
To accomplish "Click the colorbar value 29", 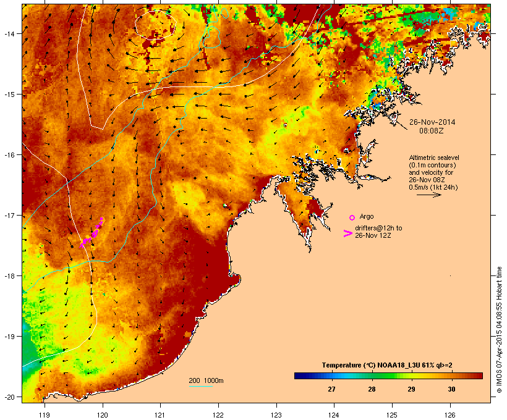I will pos(411,389).
